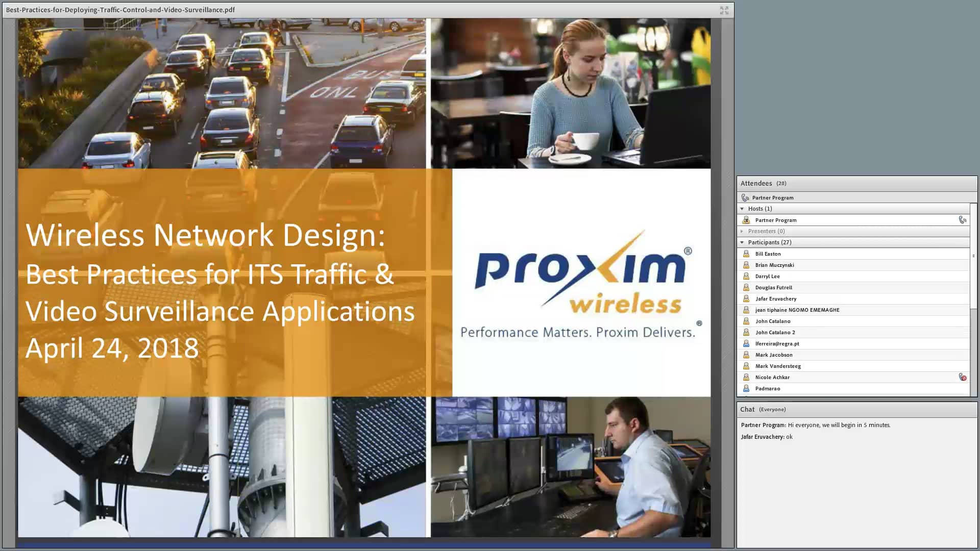This screenshot has width=980, height=551.
Task: Click the participant icon beside Padmarao
Action: [x=746, y=388]
